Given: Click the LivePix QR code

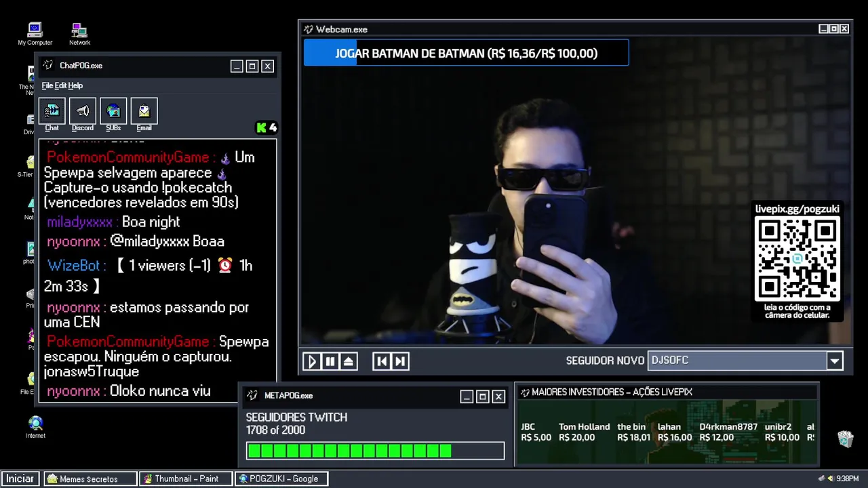Looking at the screenshot, I should click(x=797, y=259).
